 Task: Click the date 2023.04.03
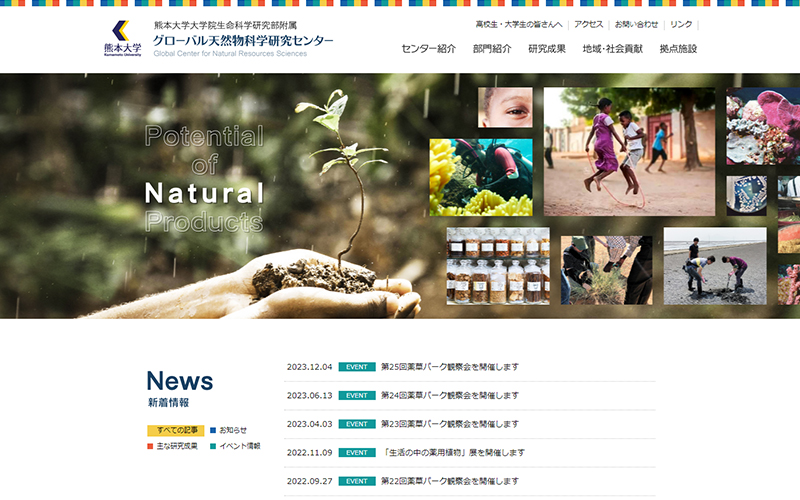point(309,424)
